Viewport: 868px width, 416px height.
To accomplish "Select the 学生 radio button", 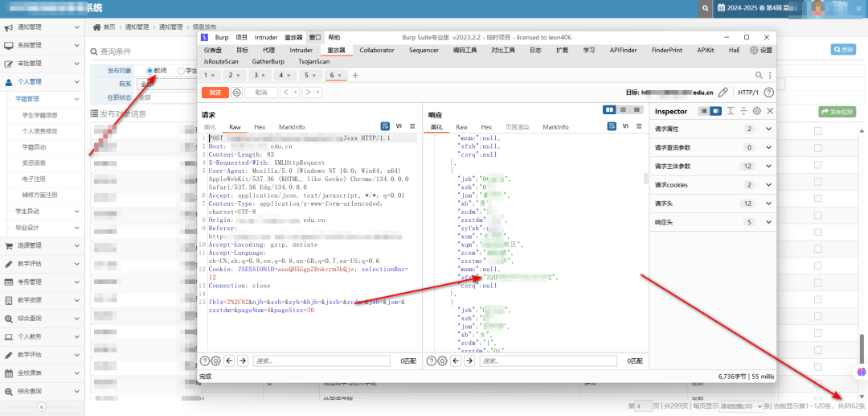I will pos(181,71).
